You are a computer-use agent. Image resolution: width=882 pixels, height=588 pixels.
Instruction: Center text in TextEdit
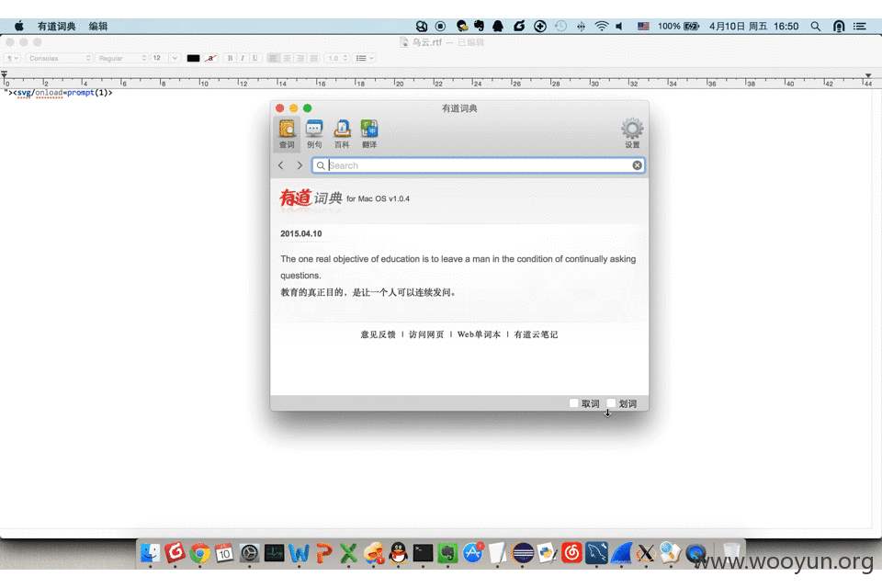click(x=287, y=58)
